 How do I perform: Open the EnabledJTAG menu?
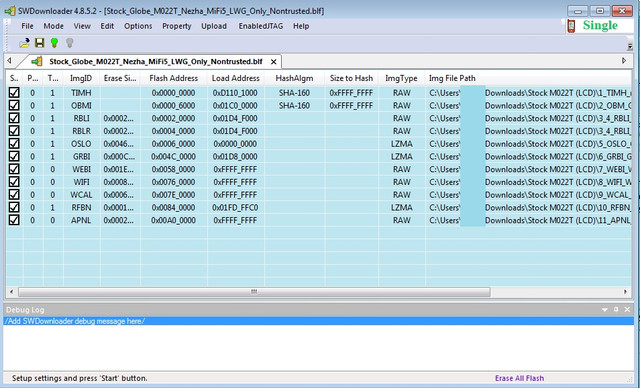[x=261, y=26]
